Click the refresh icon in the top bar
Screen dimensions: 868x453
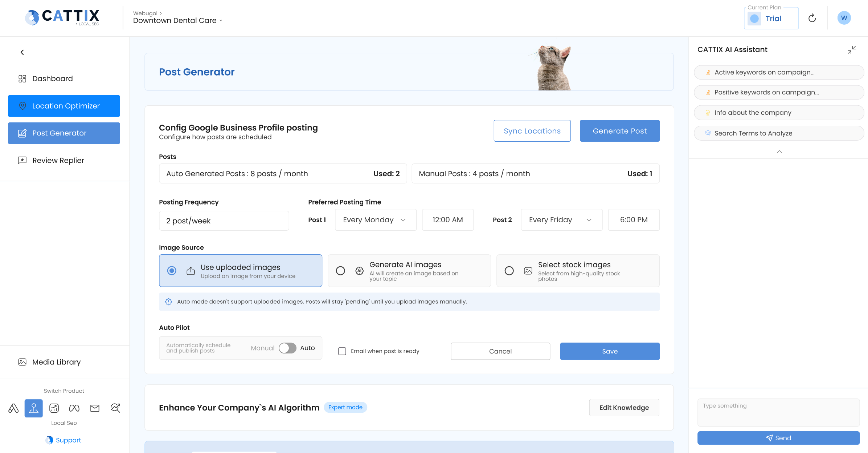click(812, 17)
